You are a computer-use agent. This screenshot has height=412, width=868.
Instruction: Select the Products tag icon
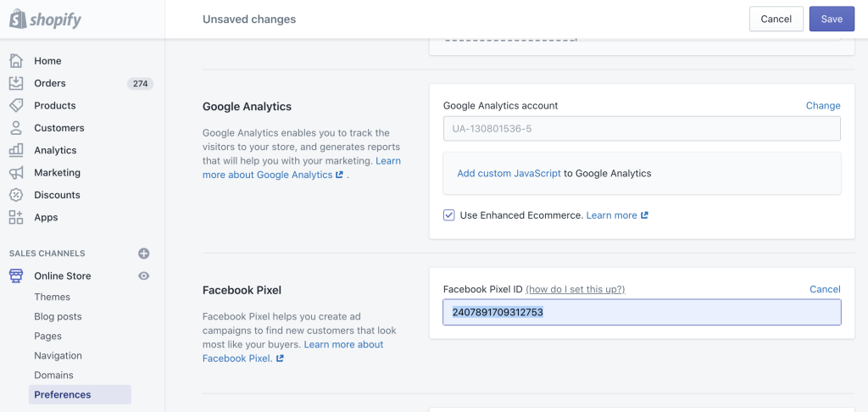pyautogui.click(x=16, y=105)
